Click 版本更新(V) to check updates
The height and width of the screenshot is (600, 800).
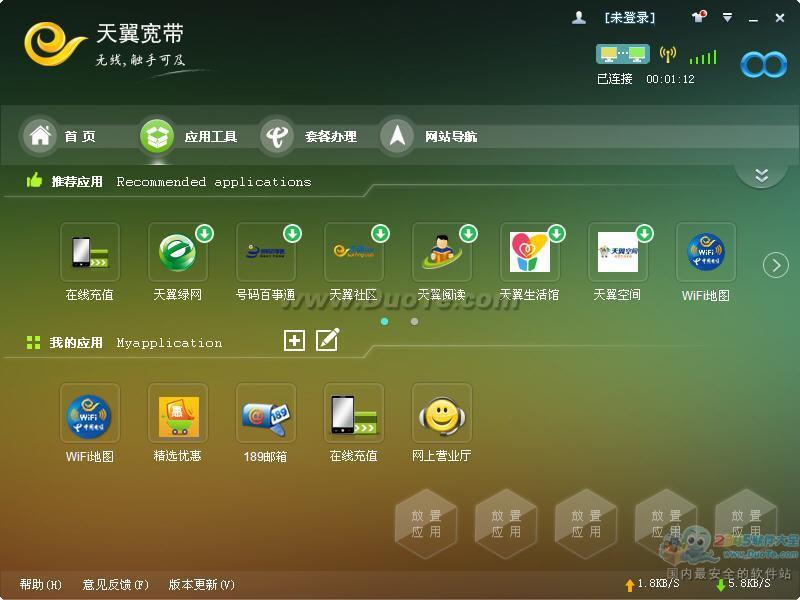pos(202,584)
